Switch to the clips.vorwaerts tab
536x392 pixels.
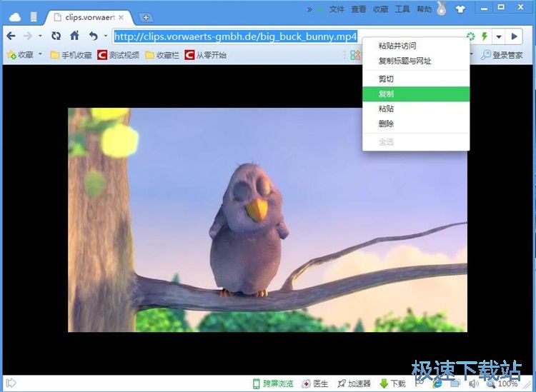tap(89, 17)
